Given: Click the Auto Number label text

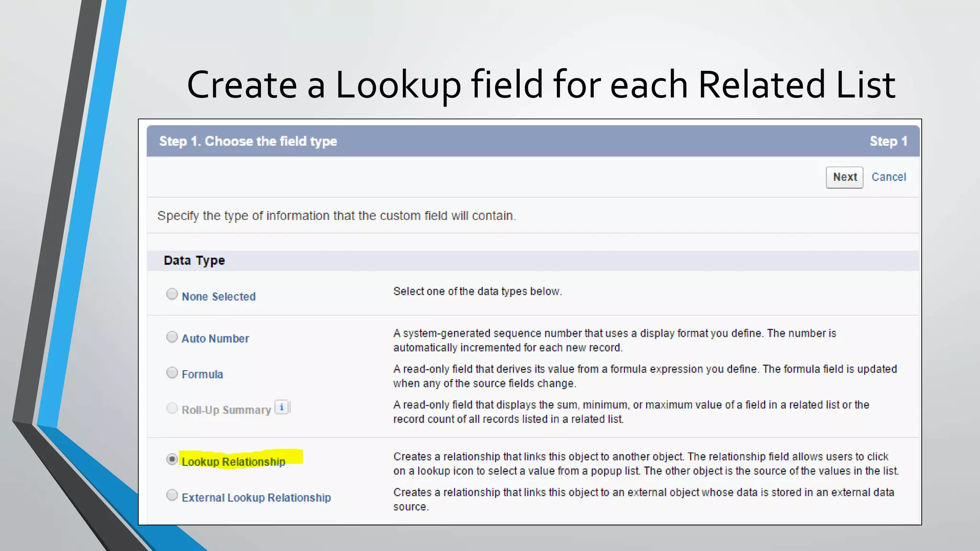Looking at the screenshot, I should point(215,339).
